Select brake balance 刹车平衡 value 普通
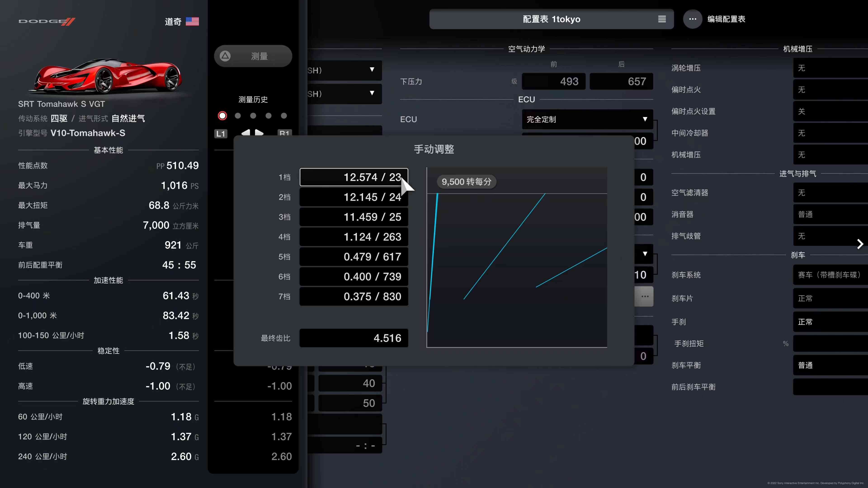 point(831,365)
